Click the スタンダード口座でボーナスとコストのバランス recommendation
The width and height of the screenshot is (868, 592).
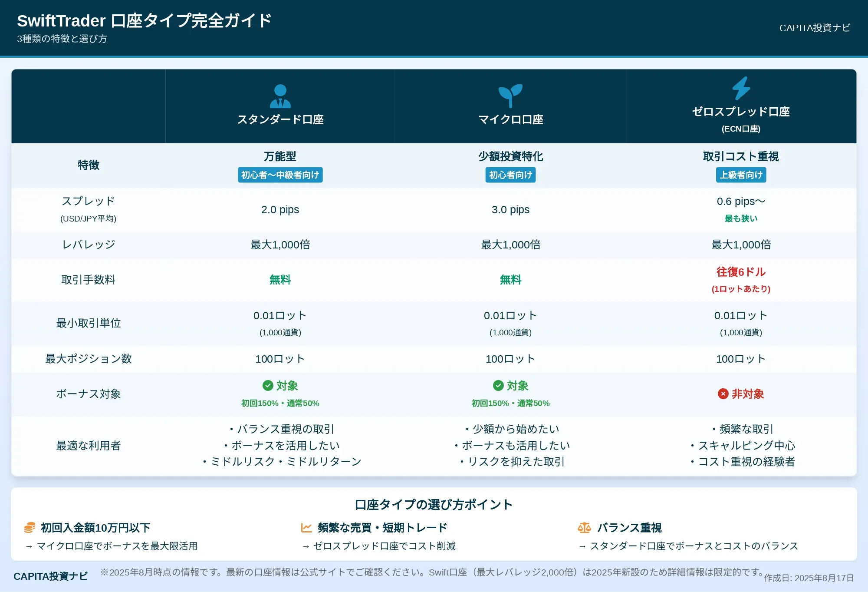pos(688,546)
